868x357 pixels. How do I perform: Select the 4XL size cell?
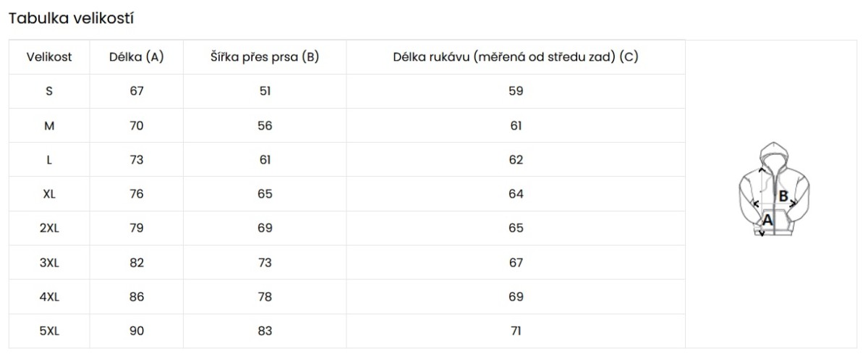pyautogui.click(x=49, y=297)
